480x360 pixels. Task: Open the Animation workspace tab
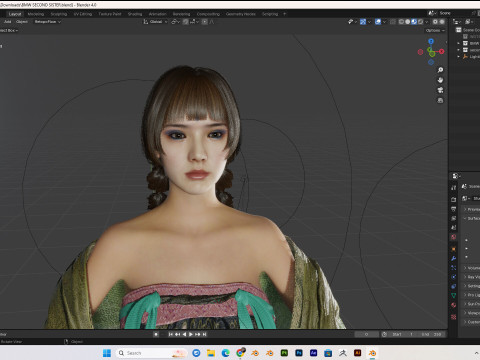[x=157, y=14]
